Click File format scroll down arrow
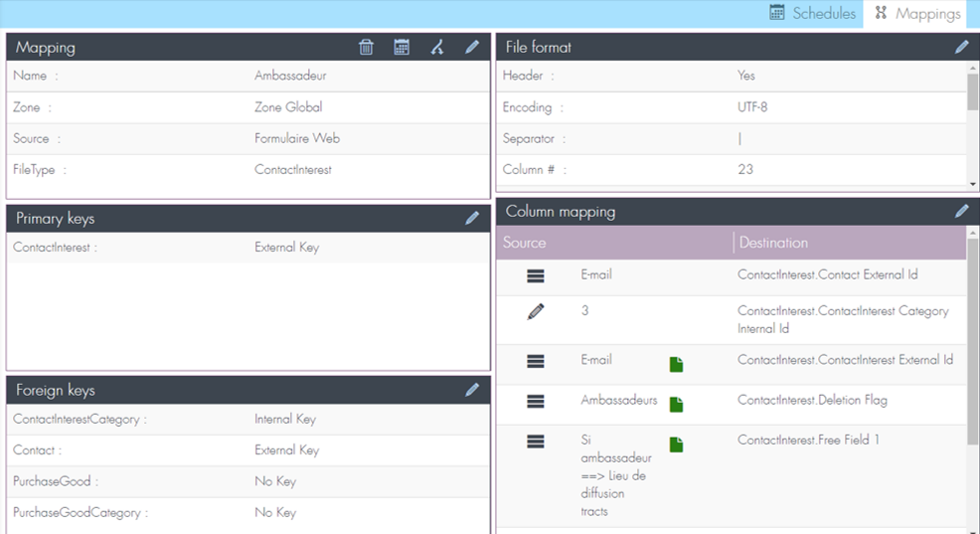Screen dimensions: 980x534 click(x=972, y=184)
